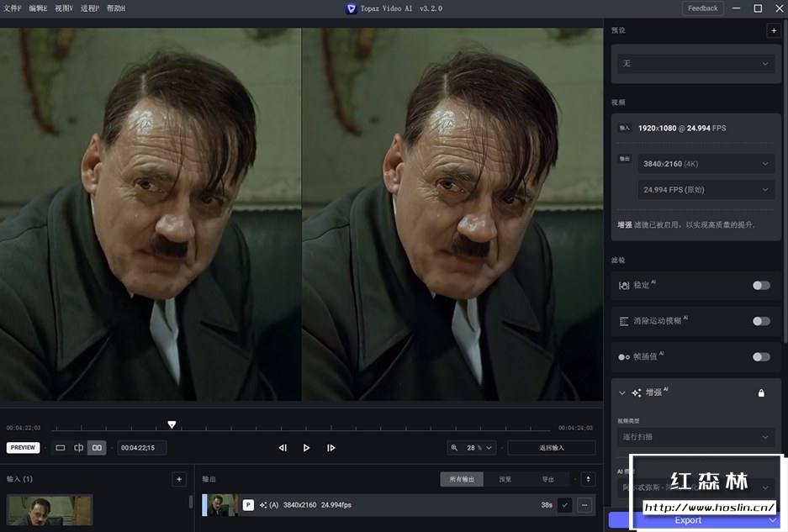Image resolution: width=788 pixels, height=532 pixels.
Task: Step back one frame
Action: pos(283,448)
